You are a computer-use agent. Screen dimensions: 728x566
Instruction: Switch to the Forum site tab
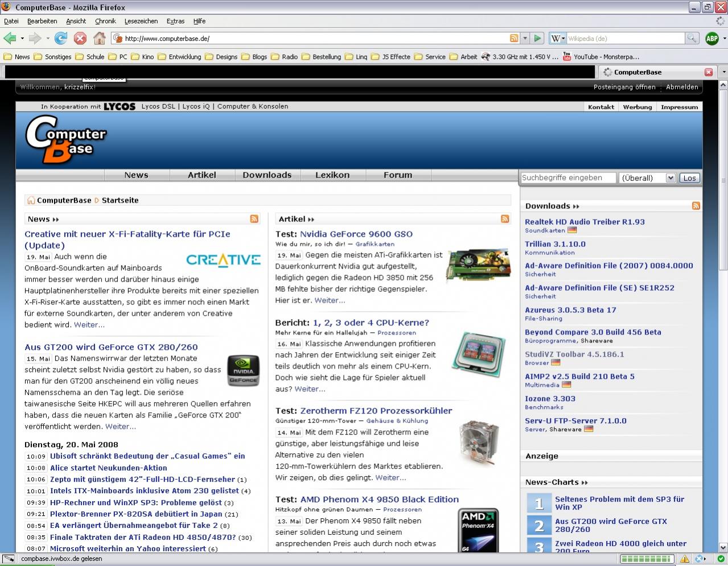pos(398,175)
